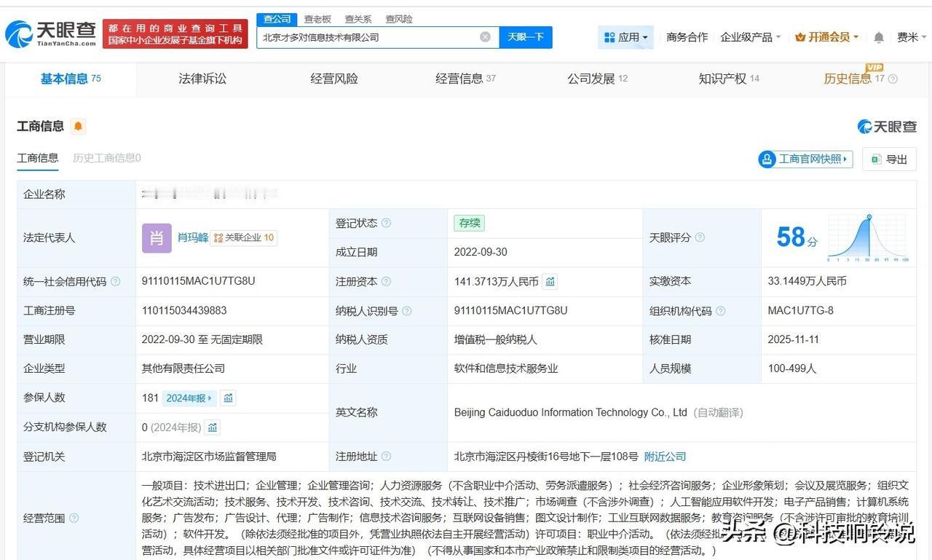Viewport: 932px width, 560px height.
Task: Go to the 法律诉讼 tab
Action: pos(202,79)
